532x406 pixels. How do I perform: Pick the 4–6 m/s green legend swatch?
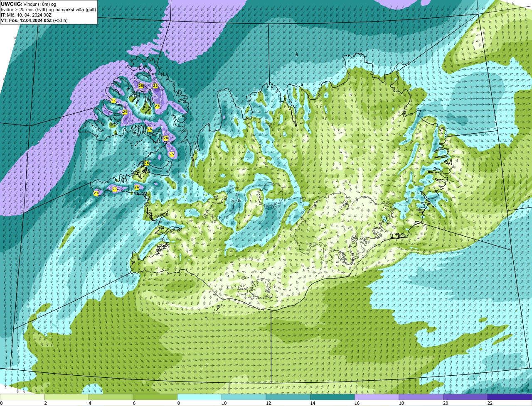(x=111, y=397)
